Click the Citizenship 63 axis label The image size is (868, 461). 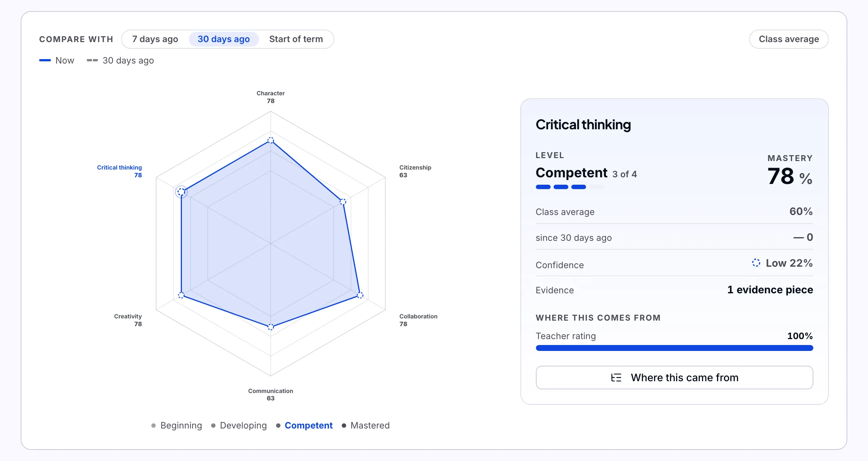(x=415, y=171)
